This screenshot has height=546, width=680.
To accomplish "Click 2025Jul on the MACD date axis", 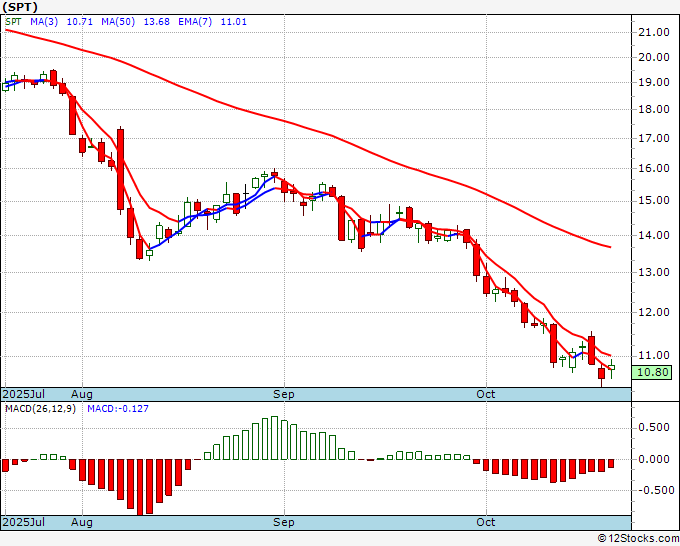I will 24,522.
